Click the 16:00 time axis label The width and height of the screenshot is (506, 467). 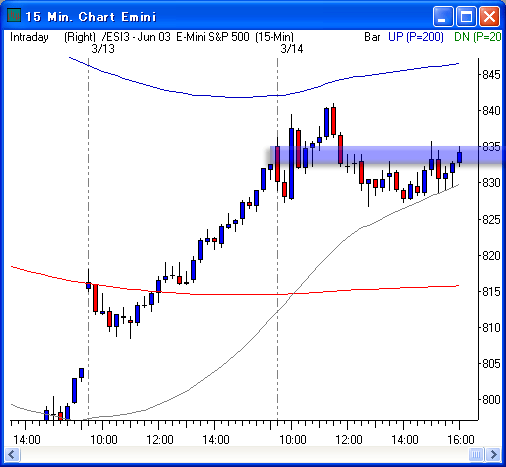point(461,440)
